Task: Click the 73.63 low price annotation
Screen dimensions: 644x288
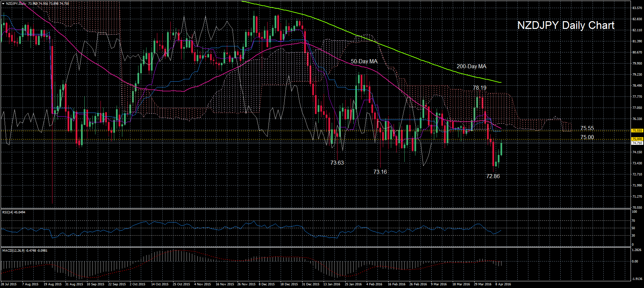Action: click(x=337, y=163)
